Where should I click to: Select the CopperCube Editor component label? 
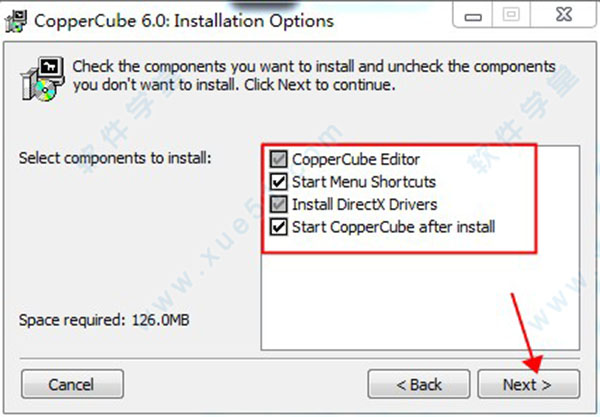tap(356, 160)
